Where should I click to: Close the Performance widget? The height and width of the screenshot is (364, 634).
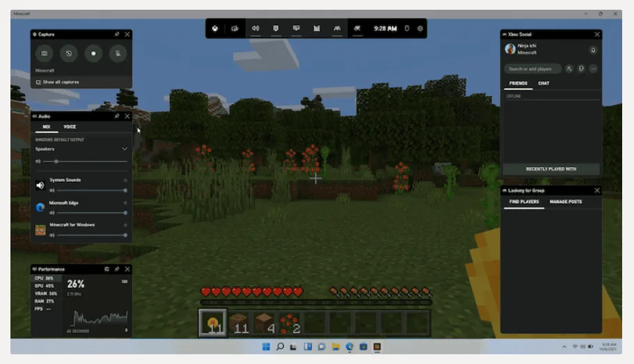tap(127, 269)
